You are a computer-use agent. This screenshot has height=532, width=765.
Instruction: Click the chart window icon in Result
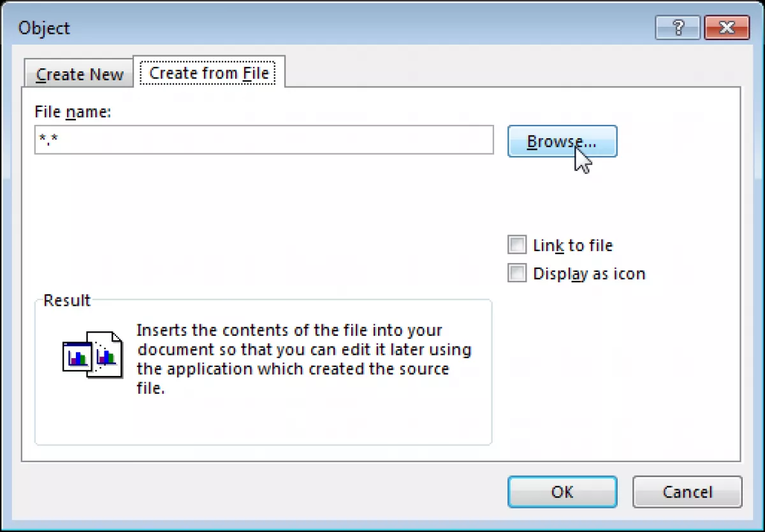77,357
